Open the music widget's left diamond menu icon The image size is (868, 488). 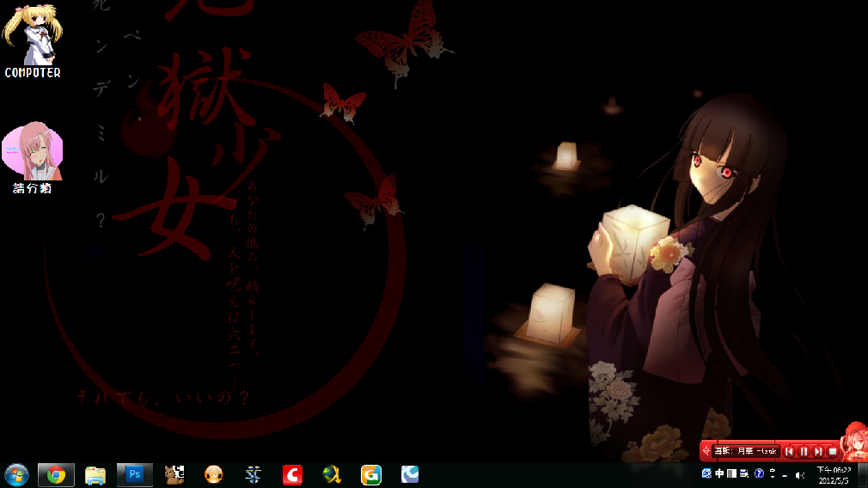click(706, 451)
